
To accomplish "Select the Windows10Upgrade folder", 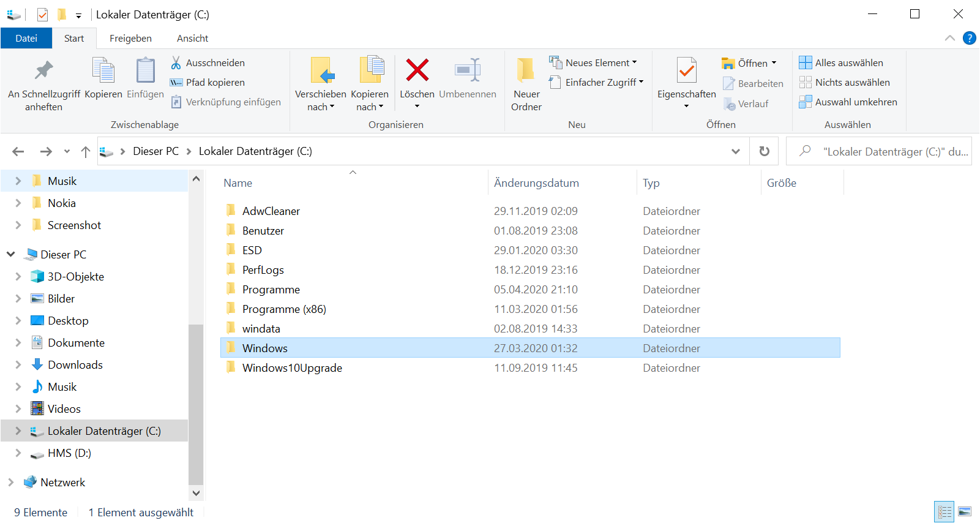I will (292, 367).
